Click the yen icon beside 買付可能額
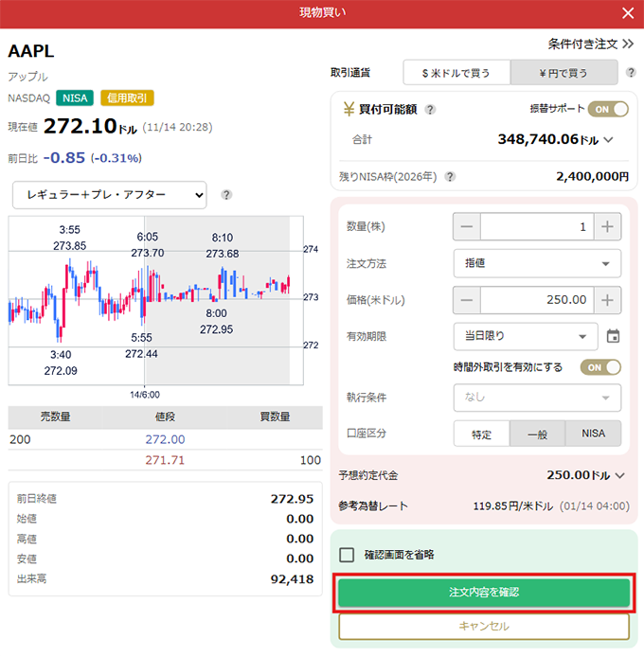The width and height of the screenshot is (644, 656). (x=349, y=109)
